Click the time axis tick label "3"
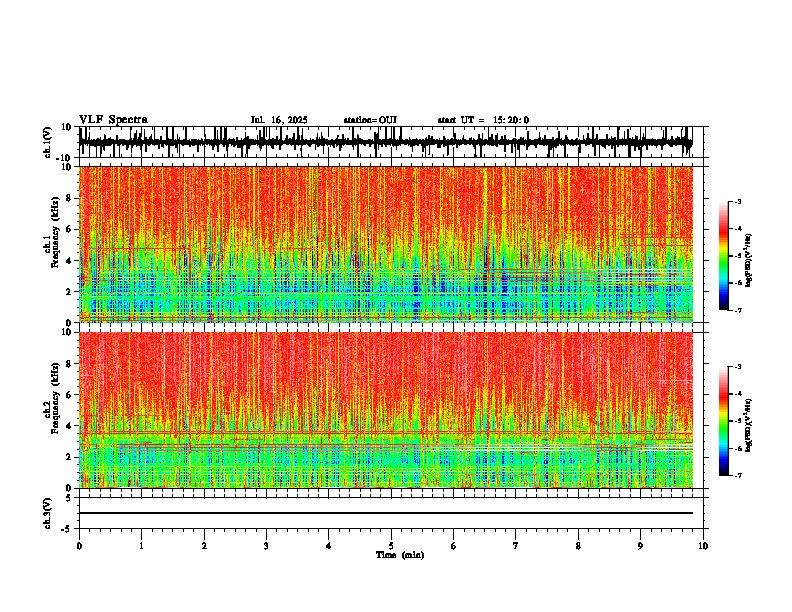This screenshot has width=792, height=612. [x=266, y=546]
